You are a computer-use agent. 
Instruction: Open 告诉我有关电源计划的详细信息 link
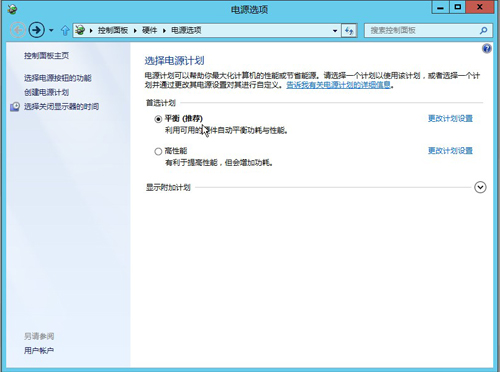tap(338, 85)
